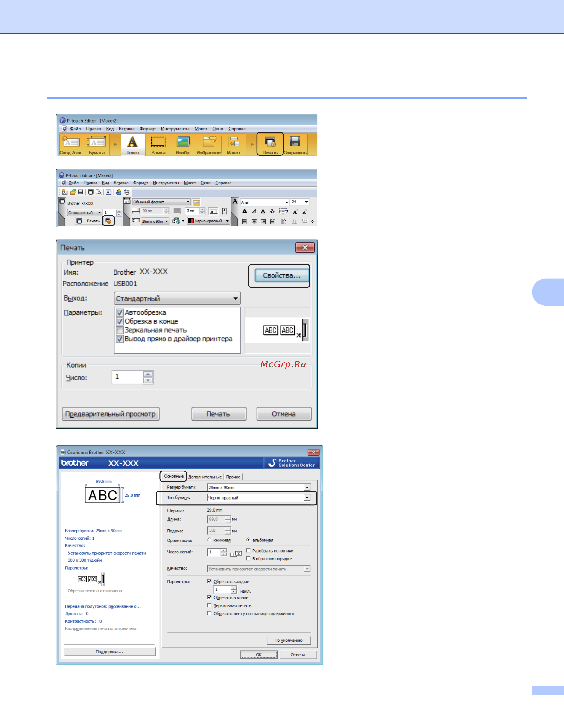Apply underline text formatting icon
Screen dimensions: 564x728
tap(263, 211)
